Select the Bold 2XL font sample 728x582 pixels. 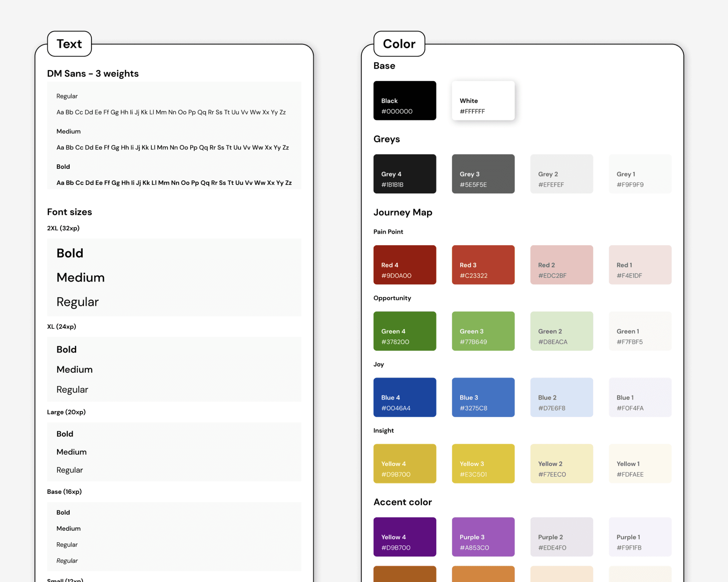(x=69, y=253)
